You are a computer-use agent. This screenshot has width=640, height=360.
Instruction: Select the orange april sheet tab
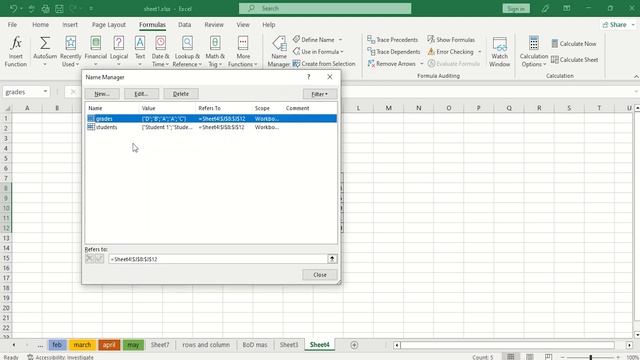pyautogui.click(x=109, y=345)
